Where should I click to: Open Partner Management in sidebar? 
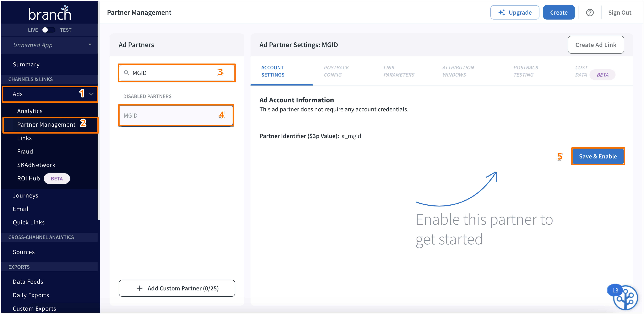[46, 124]
